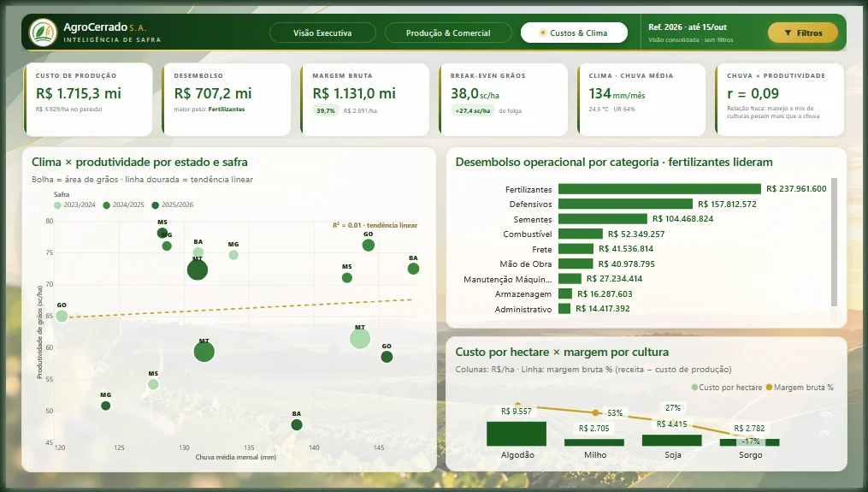Click the R$ 157.812.572 value label
The height and width of the screenshot is (492, 868).
[x=727, y=204]
